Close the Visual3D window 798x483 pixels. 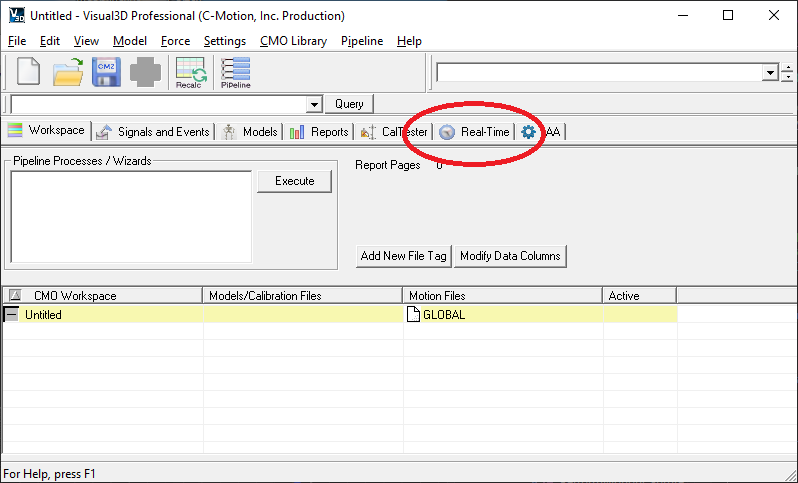[x=774, y=15]
